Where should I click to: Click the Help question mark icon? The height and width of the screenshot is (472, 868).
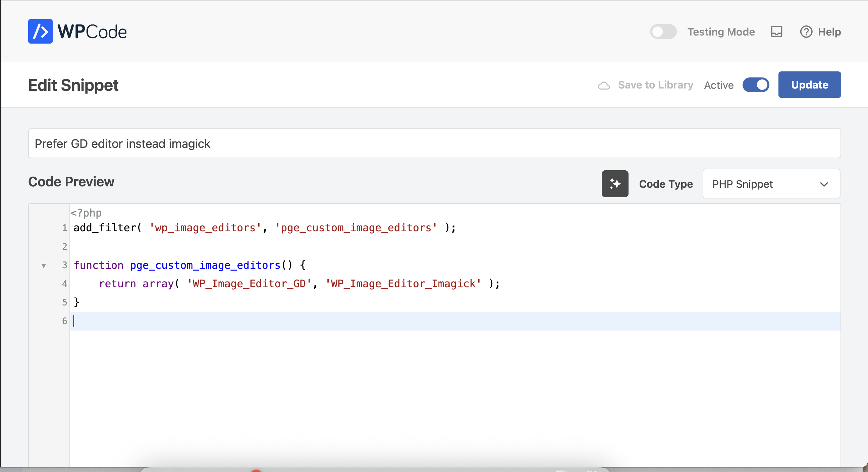click(x=806, y=32)
